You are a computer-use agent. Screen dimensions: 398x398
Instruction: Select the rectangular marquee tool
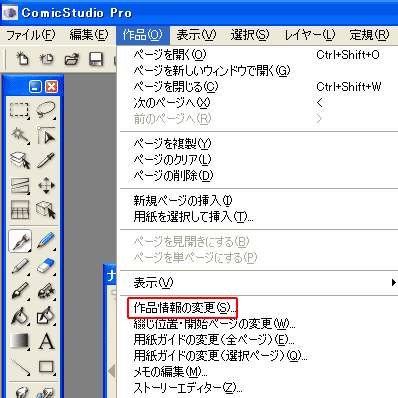20,110
